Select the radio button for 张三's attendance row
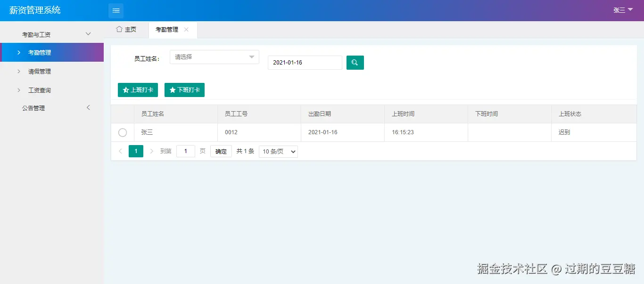The height and width of the screenshot is (284, 644). 122,132
